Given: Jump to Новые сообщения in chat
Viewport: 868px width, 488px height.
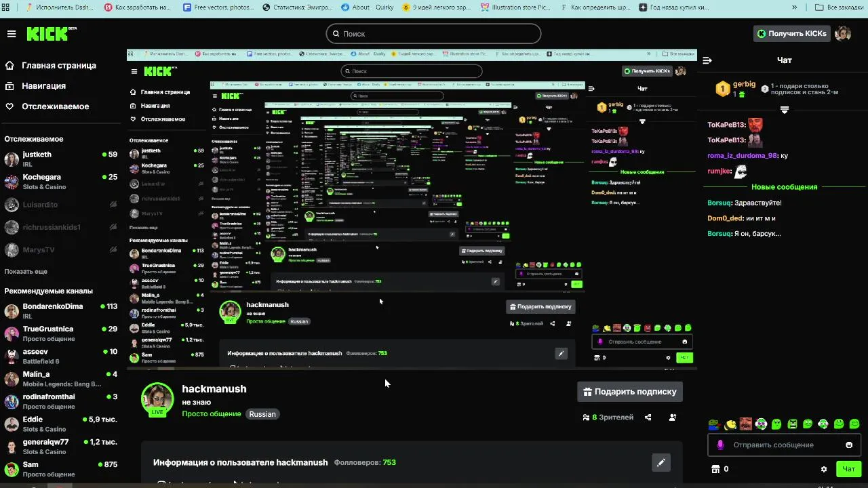Looking at the screenshot, I should [784, 187].
